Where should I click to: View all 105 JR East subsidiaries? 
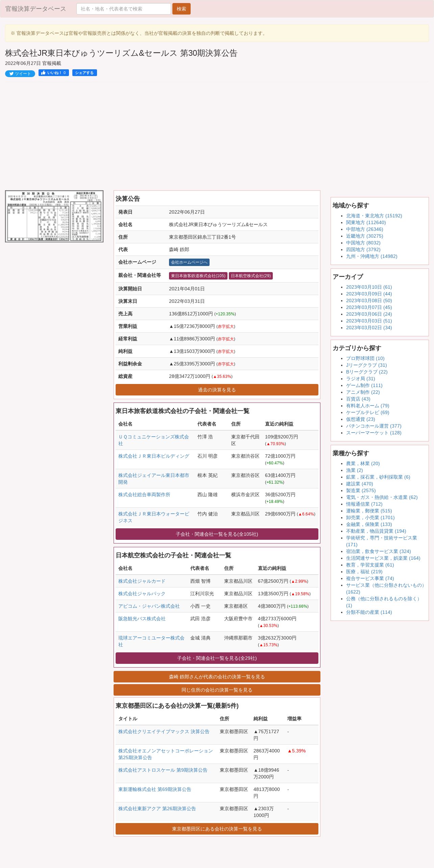point(217,534)
